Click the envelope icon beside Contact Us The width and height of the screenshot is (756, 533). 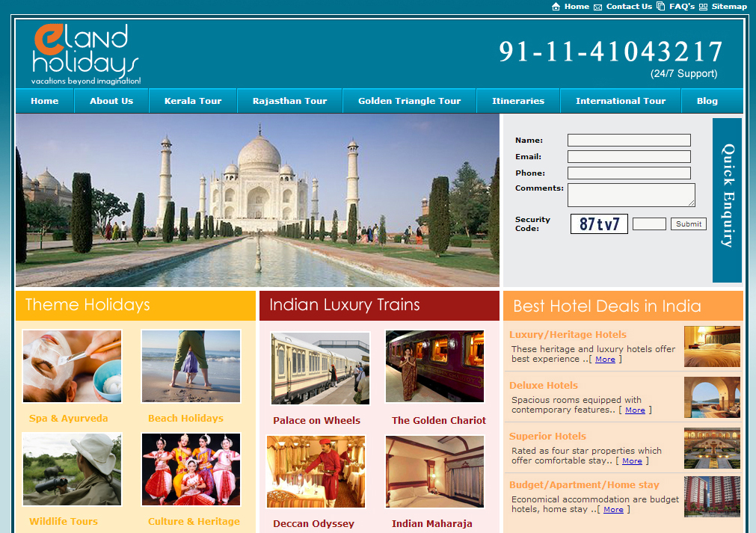pyautogui.click(x=597, y=7)
